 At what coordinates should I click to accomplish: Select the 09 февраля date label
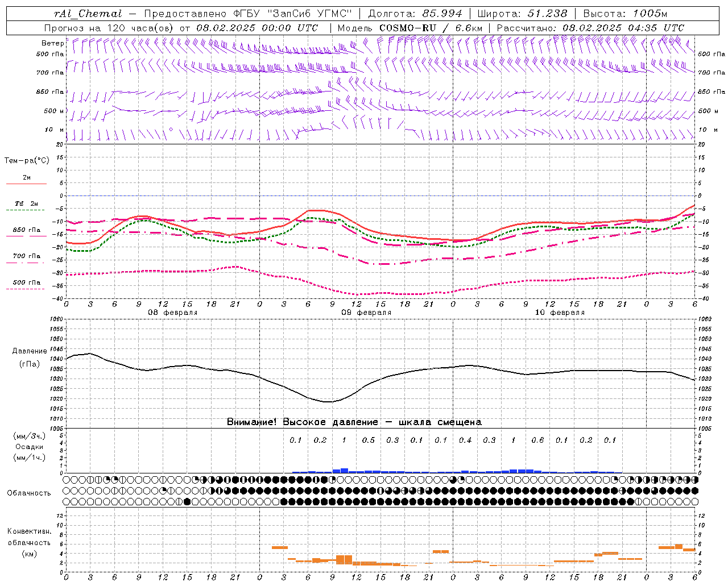(366, 313)
